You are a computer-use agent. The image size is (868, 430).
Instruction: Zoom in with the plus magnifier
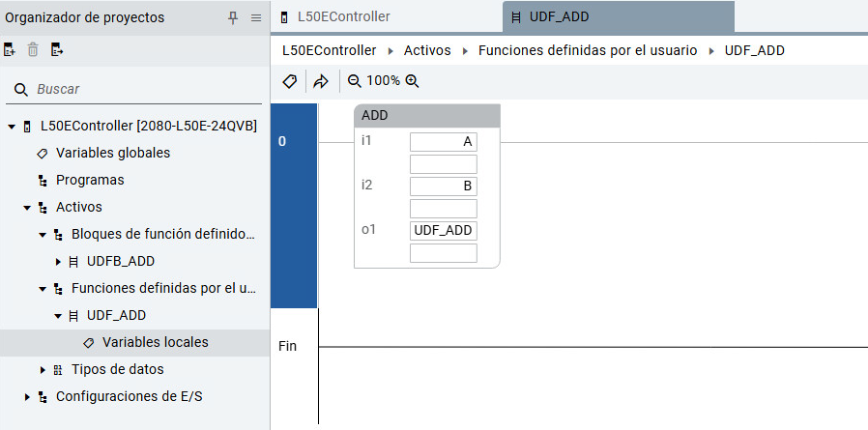coord(413,81)
